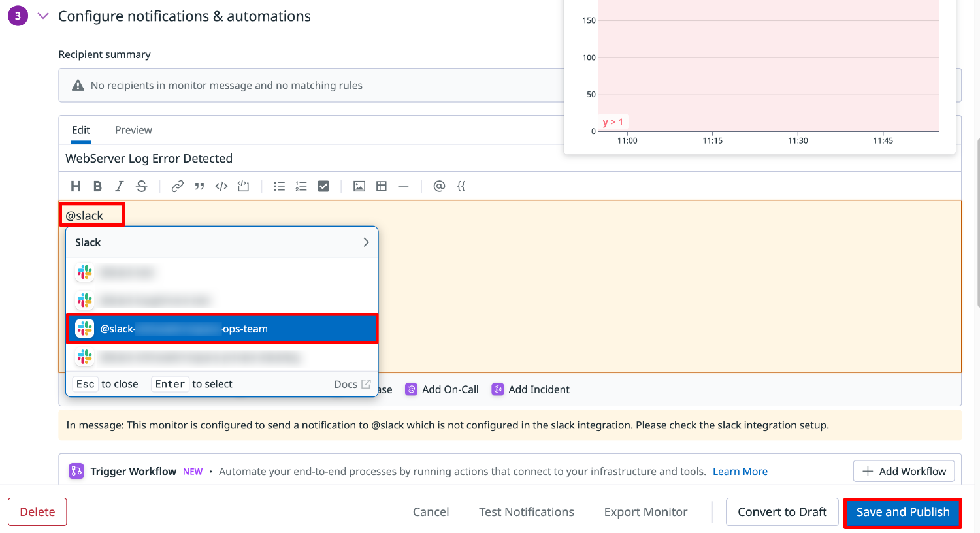
Task: Insert an image into message
Action: pyautogui.click(x=359, y=186)
